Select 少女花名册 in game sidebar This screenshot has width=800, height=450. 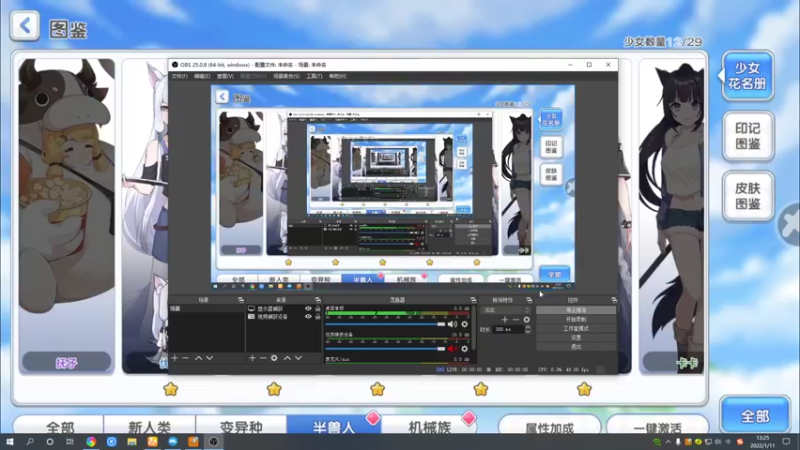pyautogui.click(x=747, y=76)
